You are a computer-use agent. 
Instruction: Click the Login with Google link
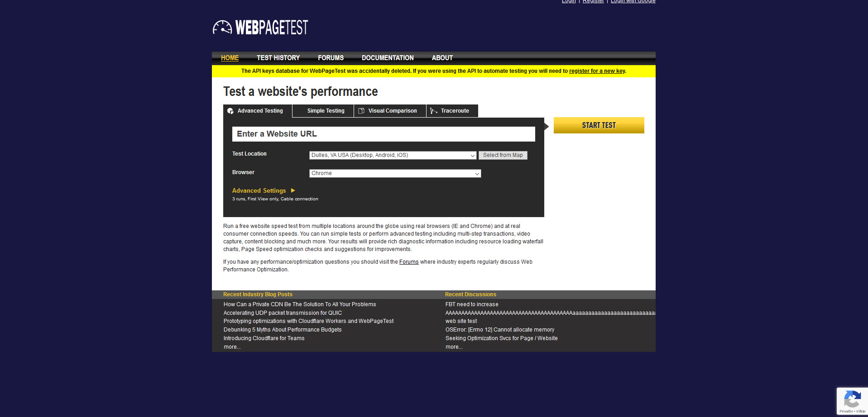click(633, 1)
